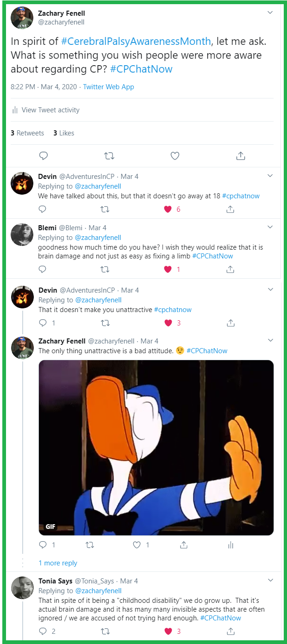The width and height of the screenshot is (287, 644).
Task: Open View Tweet activity
Action: point(50,110)
